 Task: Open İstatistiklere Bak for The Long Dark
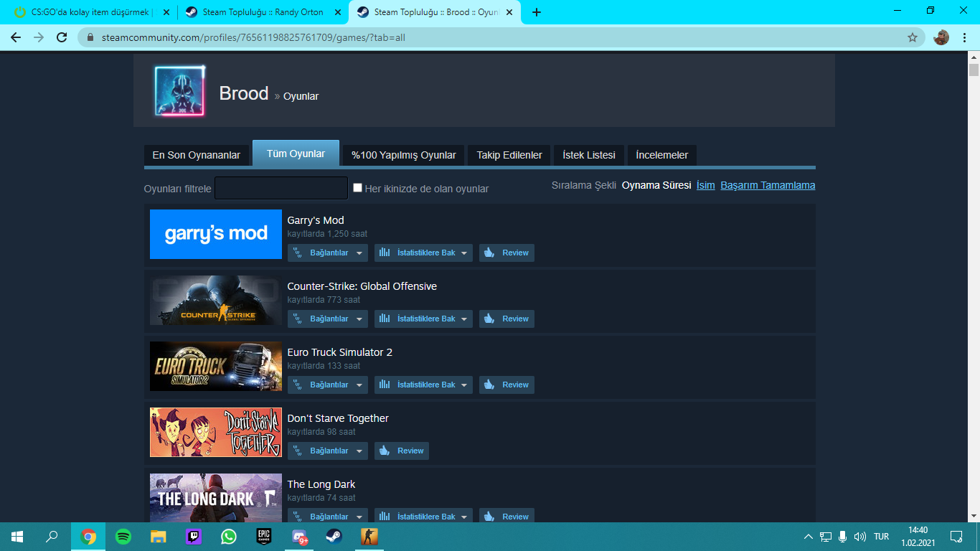tap(423, 517)
